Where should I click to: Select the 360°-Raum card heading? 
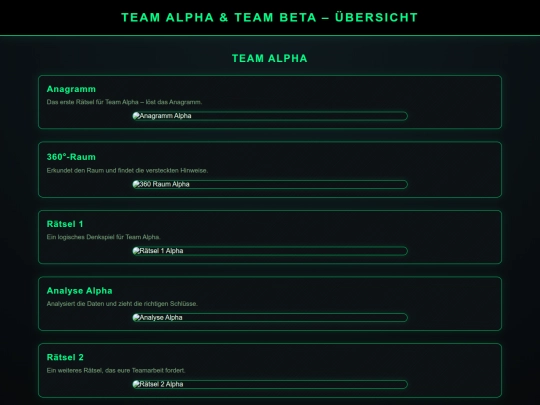71,157
